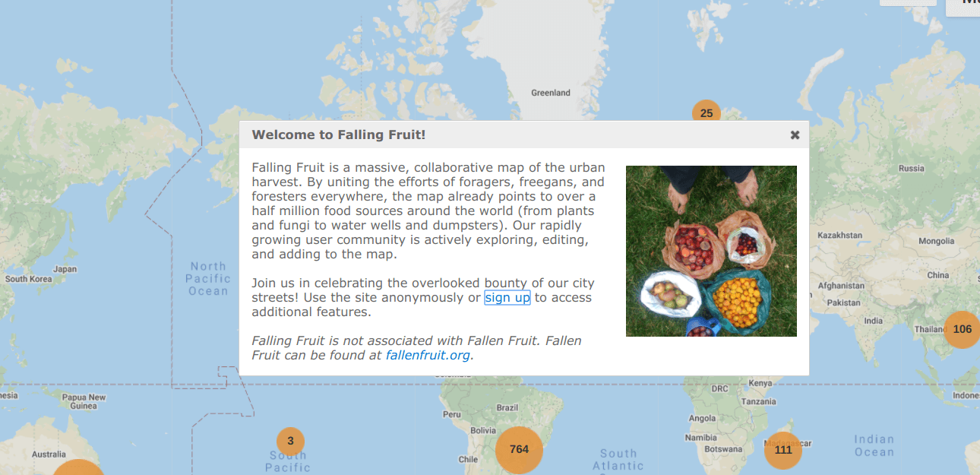The image size is (980, 475).
Task: Open the top-right map type button
Action: coord(963,4)
